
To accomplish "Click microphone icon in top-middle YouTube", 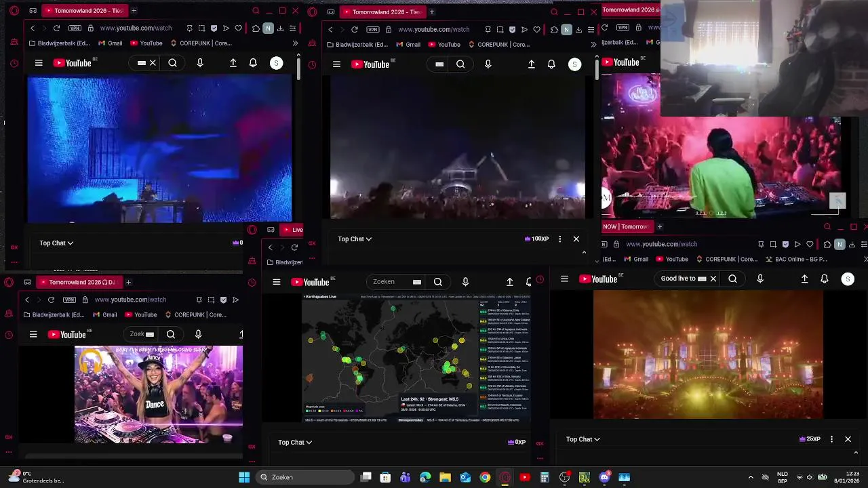I will point(488,64).
